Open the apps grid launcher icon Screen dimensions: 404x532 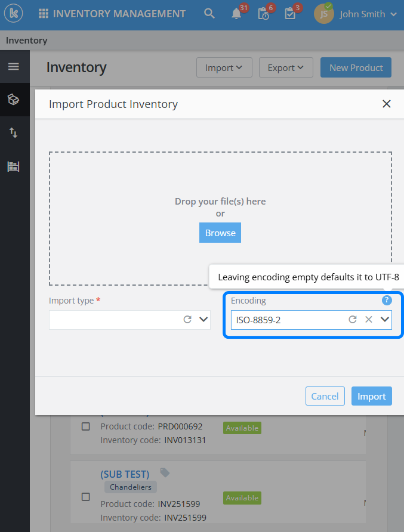pos(44,14)
